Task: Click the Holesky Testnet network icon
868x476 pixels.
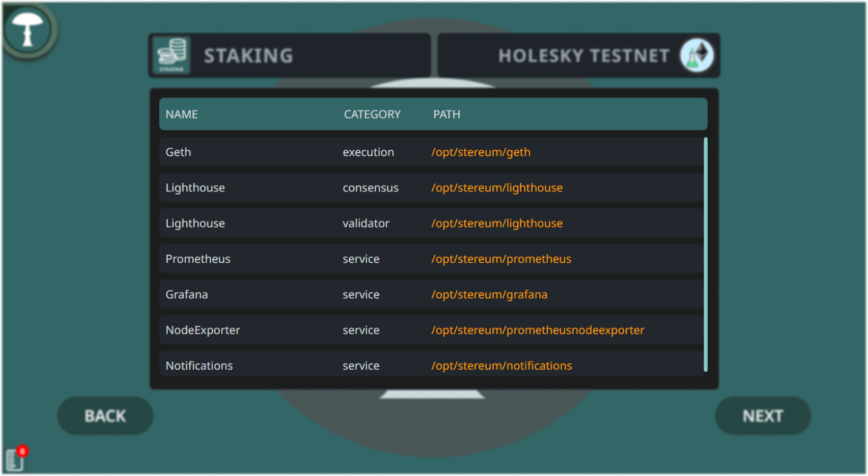Action: click(697, 56)
